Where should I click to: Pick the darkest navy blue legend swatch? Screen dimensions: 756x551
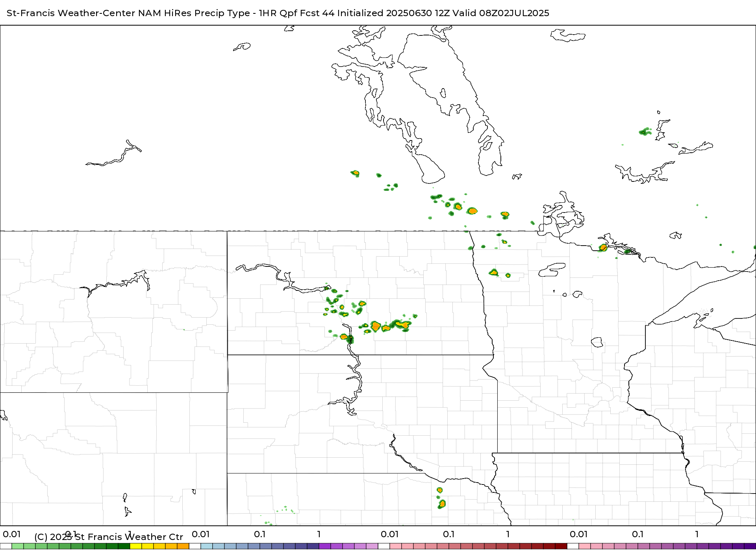click(x=313, y=546)
